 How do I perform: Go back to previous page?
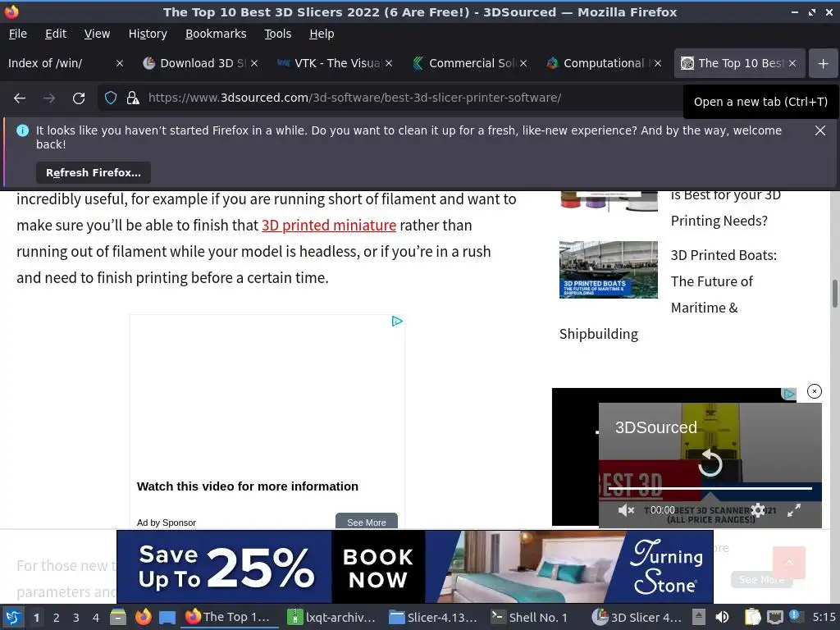click(x=20, y=98)
